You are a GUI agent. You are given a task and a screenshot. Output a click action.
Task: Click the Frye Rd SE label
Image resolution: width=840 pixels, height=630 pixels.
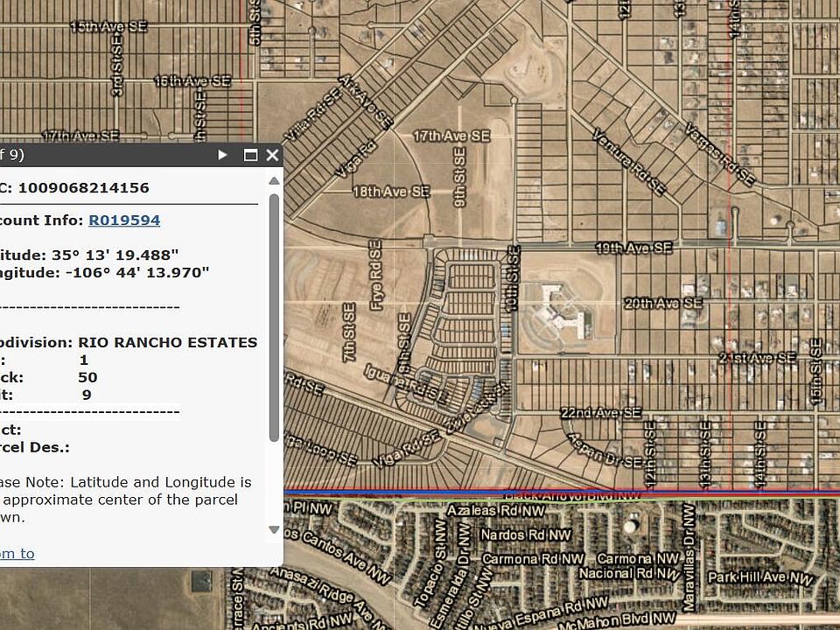point(376,275)
